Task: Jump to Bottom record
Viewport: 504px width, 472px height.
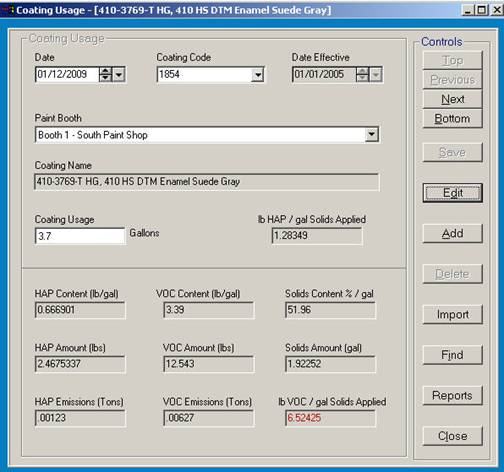Action: 452,119
